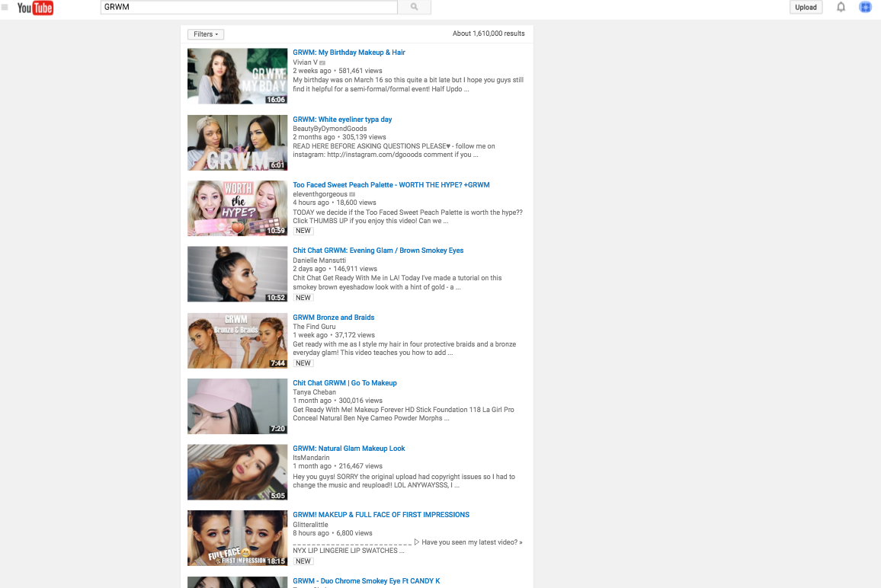Click '2 days ago • 146,911 views' text
The width and height of the screenshot is (881, 588).
[x=335, y=269]
